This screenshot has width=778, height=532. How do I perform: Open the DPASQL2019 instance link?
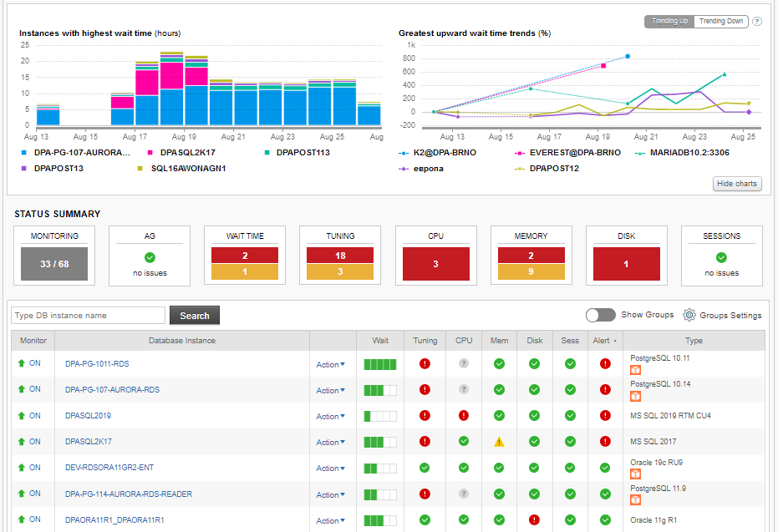pos(88,416)
